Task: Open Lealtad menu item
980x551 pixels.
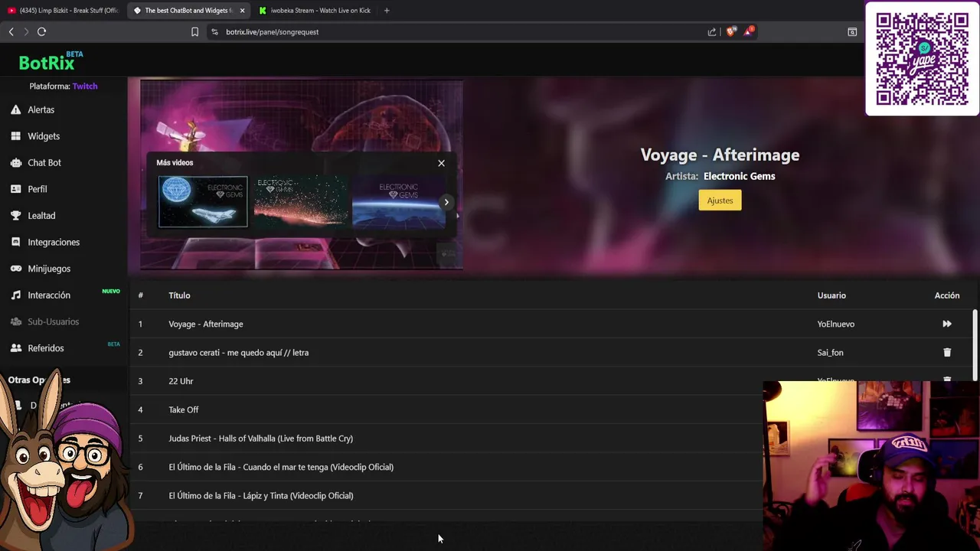Action: [x=41, y=216]
